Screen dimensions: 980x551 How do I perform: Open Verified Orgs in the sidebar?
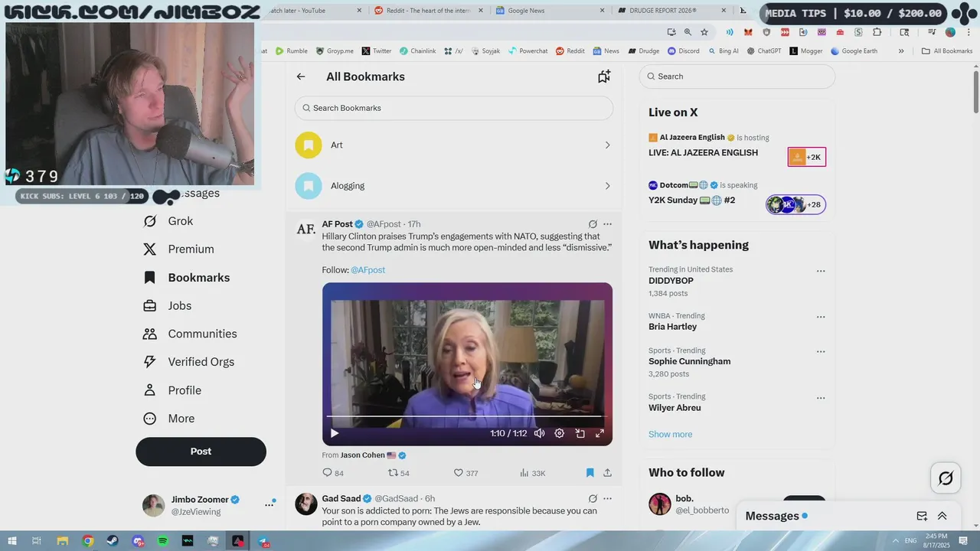pos(188,362)
